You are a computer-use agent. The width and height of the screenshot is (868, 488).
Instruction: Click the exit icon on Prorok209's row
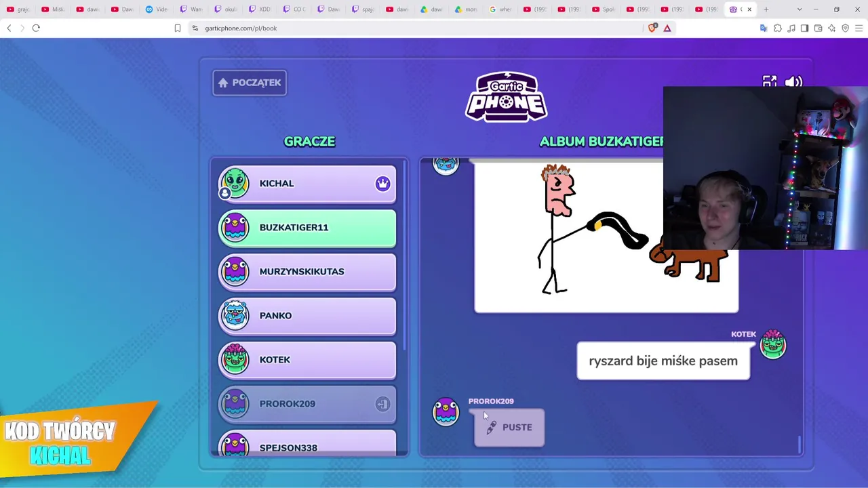(x=383, y=404)
